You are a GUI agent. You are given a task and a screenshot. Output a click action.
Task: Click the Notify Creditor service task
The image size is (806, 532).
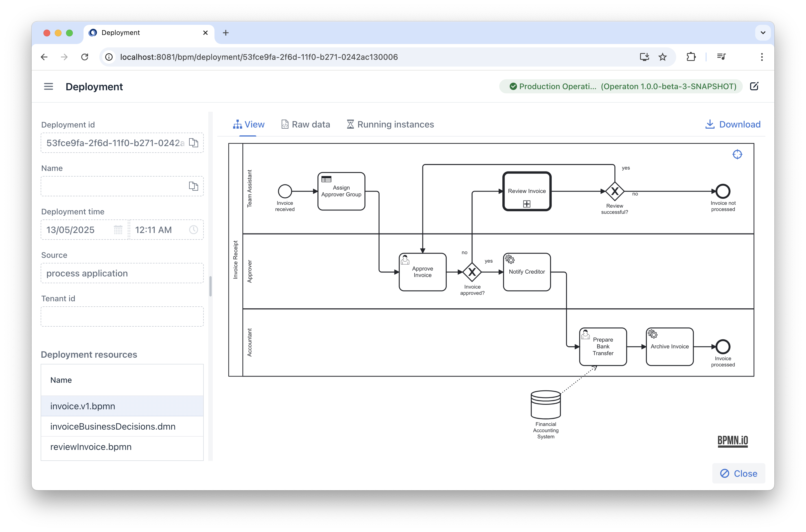pyautogui.click(x=527, y=272)
